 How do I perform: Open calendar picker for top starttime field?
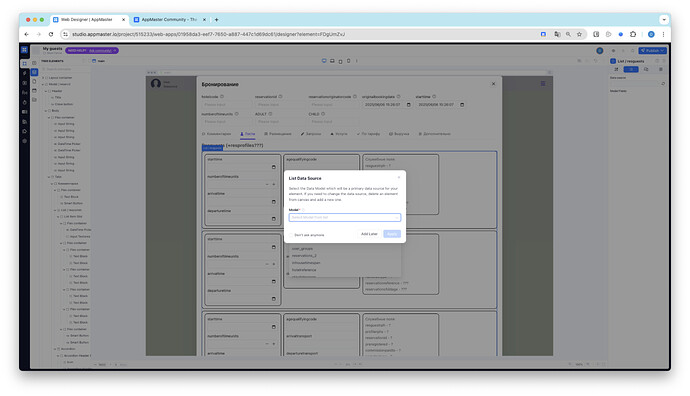coord(462,105)
